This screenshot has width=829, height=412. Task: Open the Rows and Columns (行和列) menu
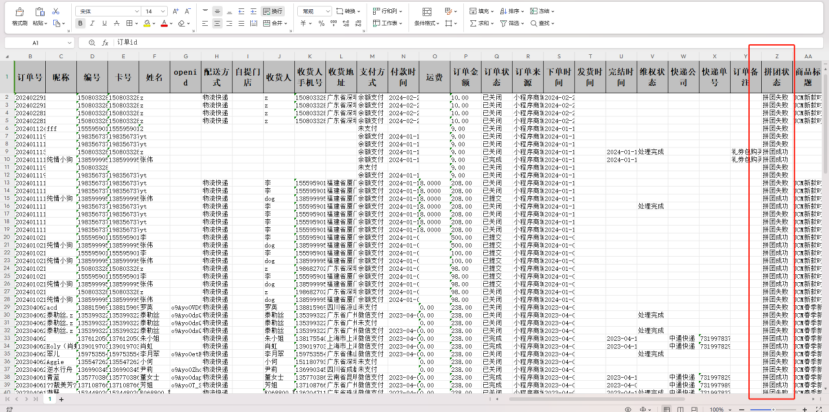coord(388,11)
